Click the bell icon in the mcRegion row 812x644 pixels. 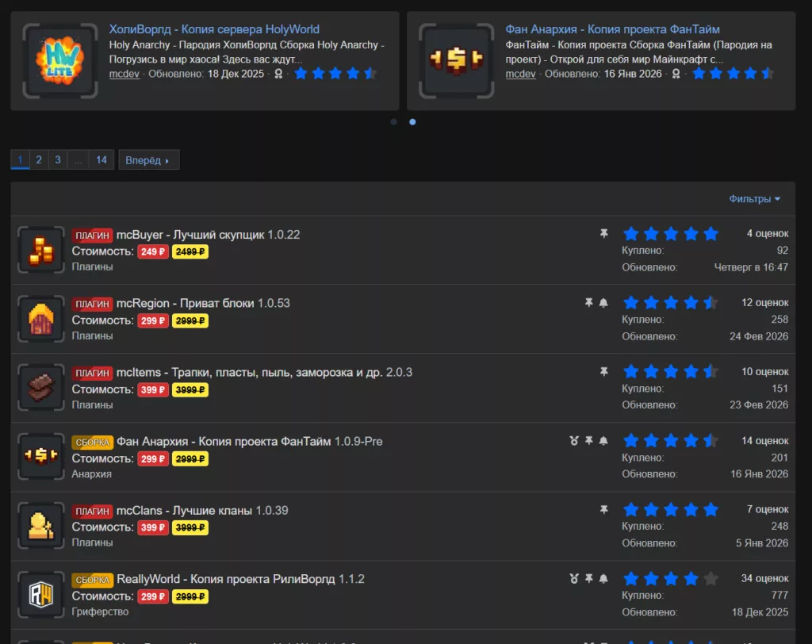[603, 303]
